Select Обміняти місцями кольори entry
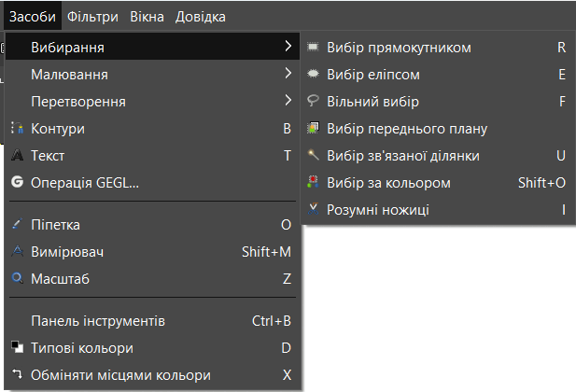 pos(152,374)
